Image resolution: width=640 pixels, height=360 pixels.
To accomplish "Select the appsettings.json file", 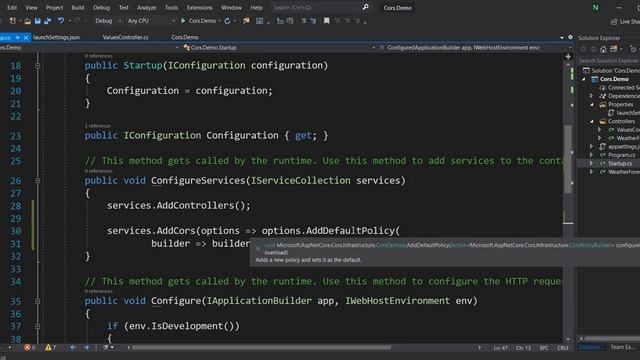I will [x=620, y=147].
